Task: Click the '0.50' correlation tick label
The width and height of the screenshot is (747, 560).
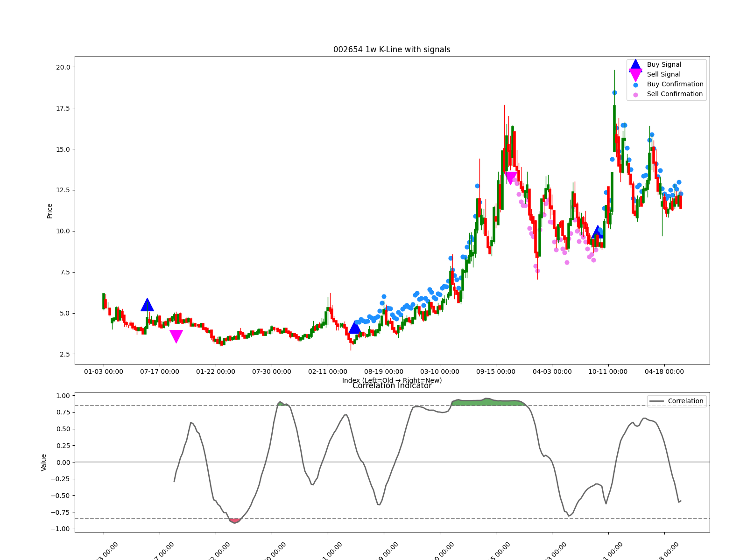Action: coord(63,429)
